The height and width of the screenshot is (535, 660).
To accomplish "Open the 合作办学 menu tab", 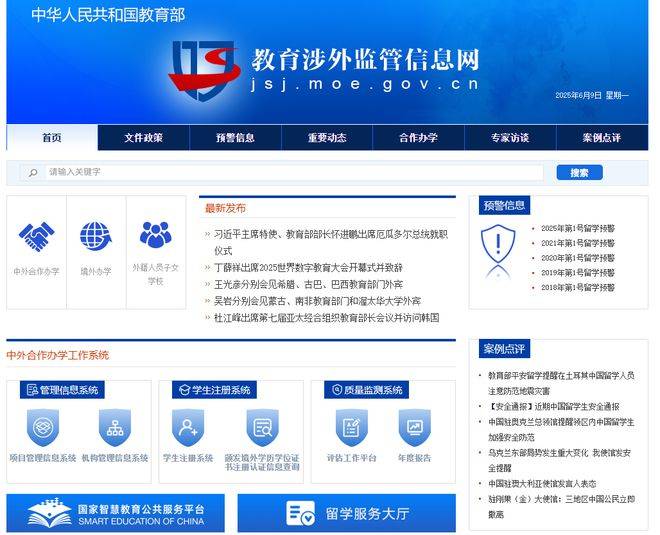I will pos(418,138).
